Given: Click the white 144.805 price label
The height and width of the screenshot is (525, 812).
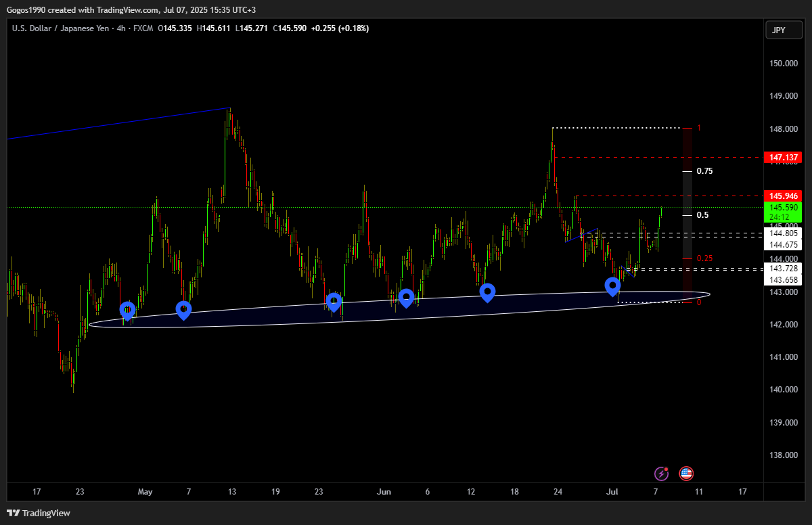Looking at the screenshot, I should (x=783, y=233).
